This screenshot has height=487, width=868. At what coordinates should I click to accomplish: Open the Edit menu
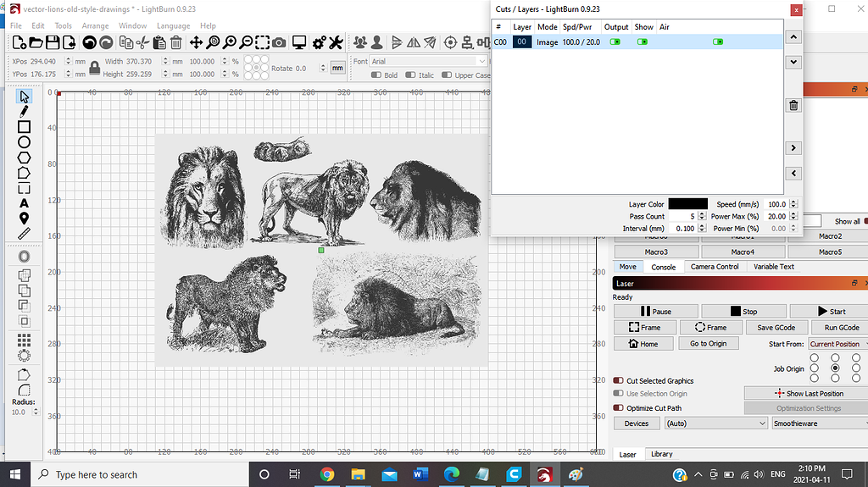pyautogui.click(x=37, y=25)
